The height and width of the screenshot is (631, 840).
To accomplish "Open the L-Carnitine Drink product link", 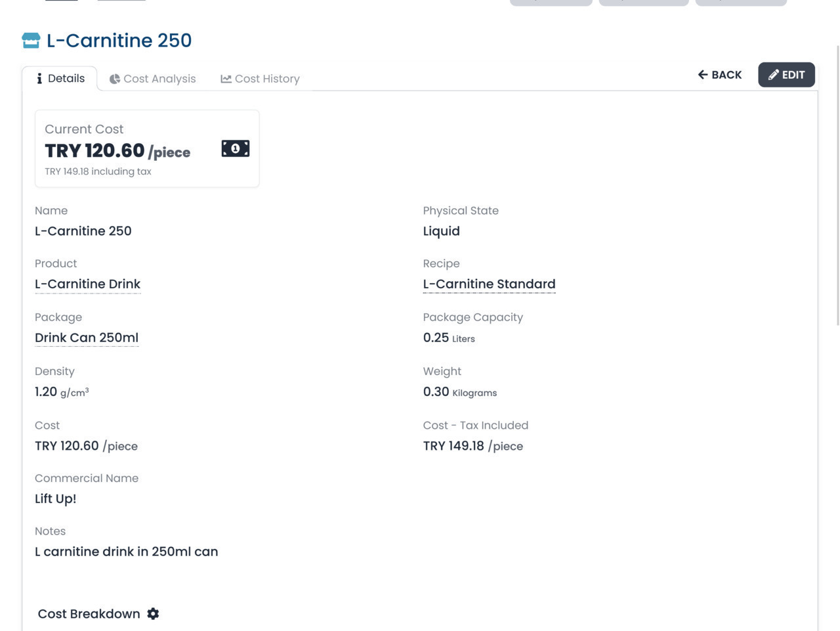I will click(87, 284).
